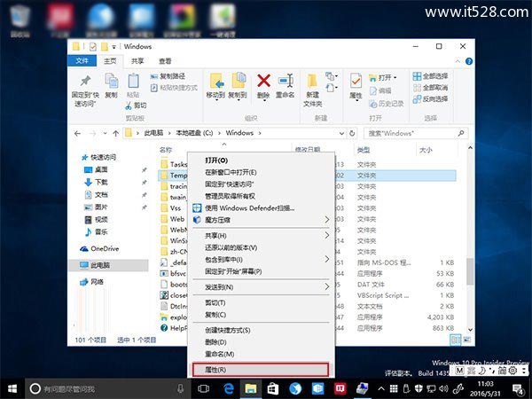
Task: Open the Store icon on the taskbar
Action: pos(273,388)
